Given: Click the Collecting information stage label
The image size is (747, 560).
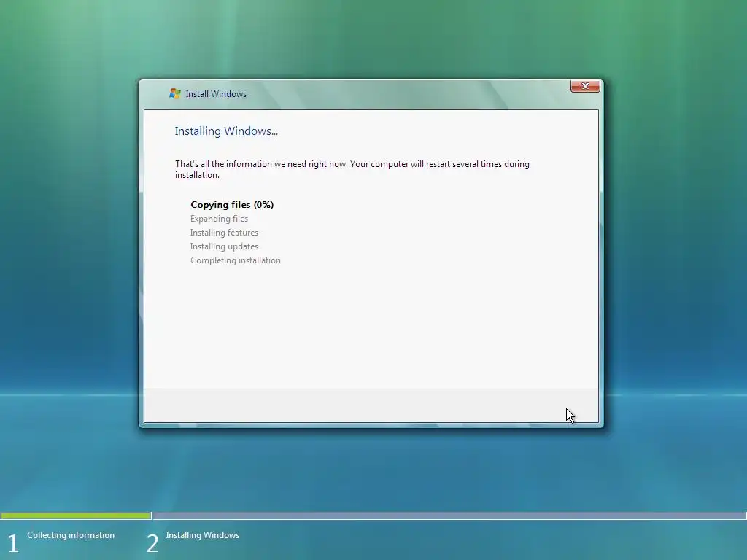Looking at the screenshot, I should 71,535.
